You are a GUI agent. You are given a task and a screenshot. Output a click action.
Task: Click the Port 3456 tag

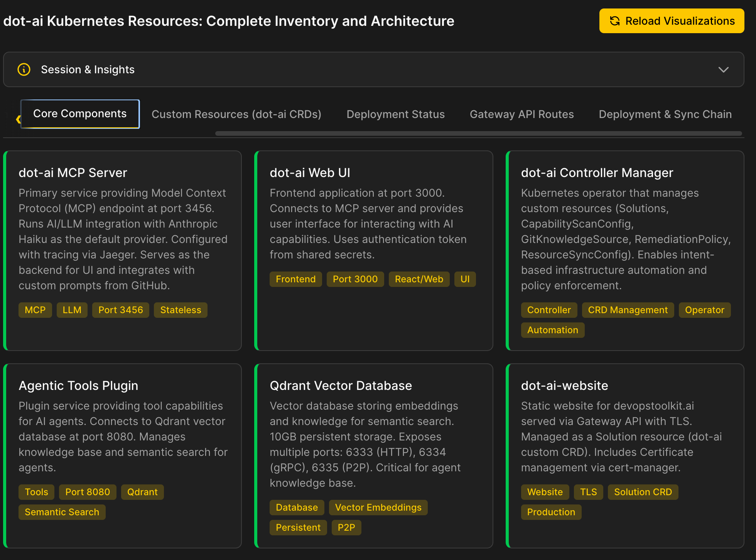click(x=120, y=310)
